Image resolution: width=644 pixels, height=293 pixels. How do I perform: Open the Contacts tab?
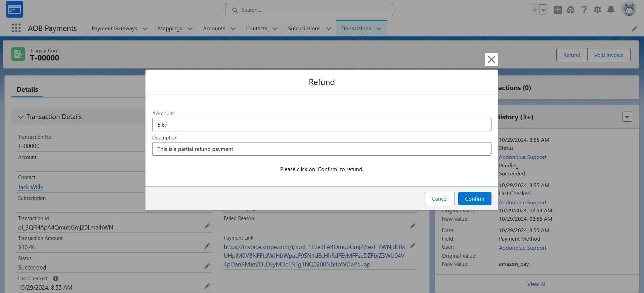coord(256,29)
